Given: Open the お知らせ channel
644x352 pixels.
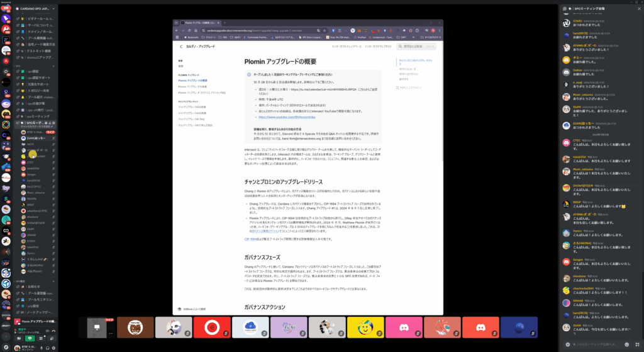Looking at the screenshot, I should [35, 287].
